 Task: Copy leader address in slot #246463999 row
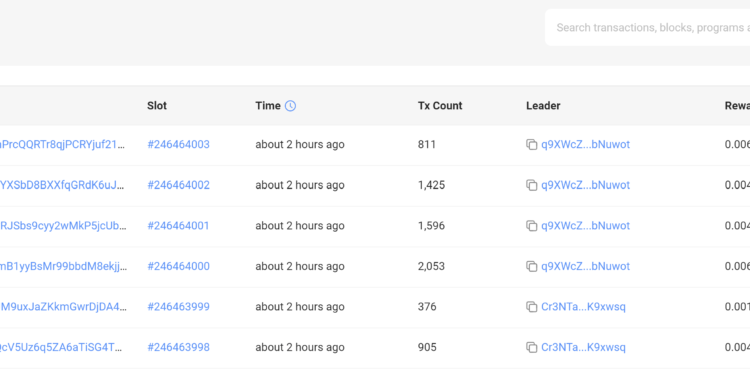tap(531, 307)
